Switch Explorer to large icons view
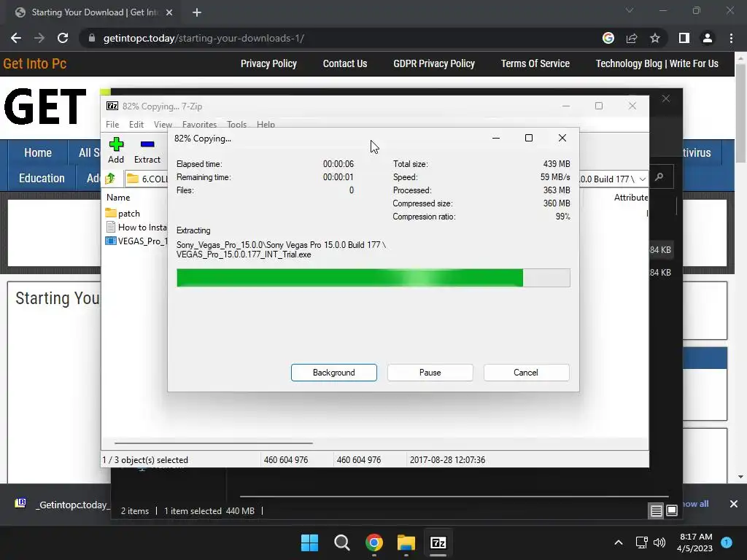 point(672,510)
